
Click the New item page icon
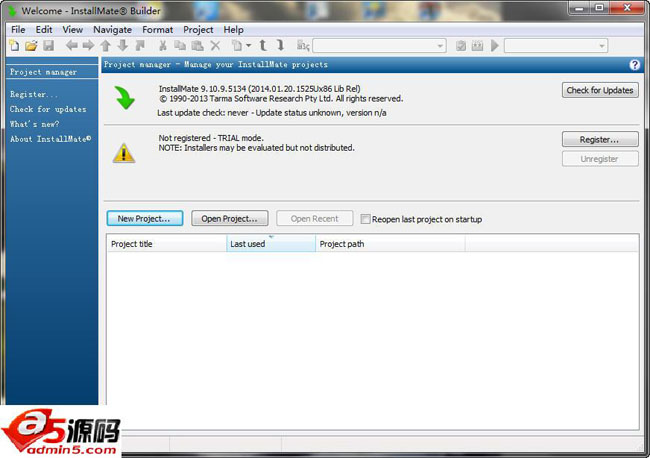click(x=237, y=45)
